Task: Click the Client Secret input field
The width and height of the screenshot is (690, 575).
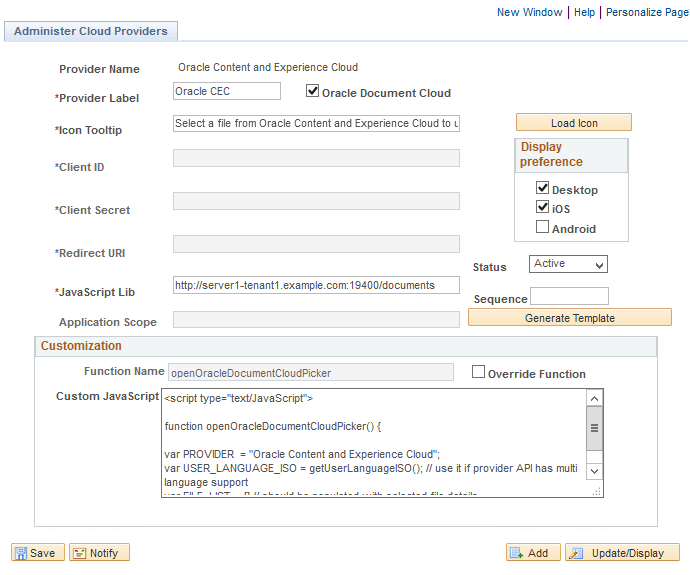Action: click(316, 201)
